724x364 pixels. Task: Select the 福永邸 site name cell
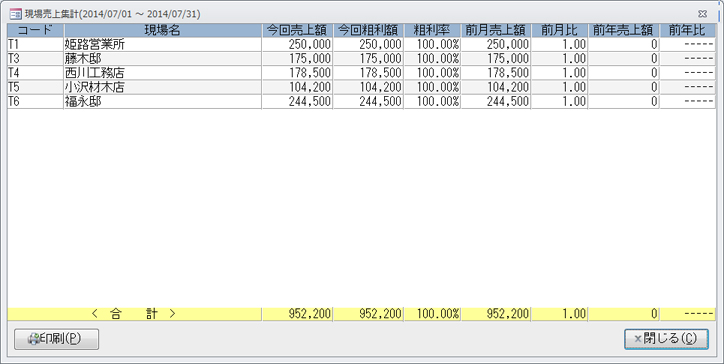click(x=163, y=102)
